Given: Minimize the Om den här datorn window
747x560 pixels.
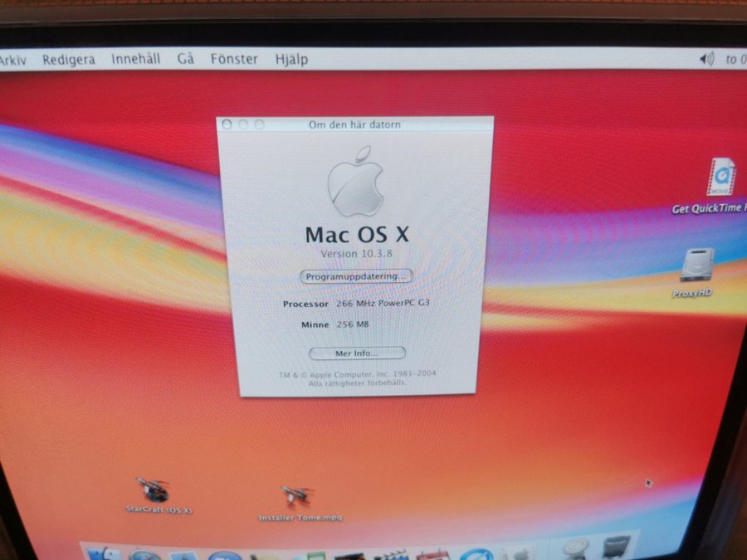Looking at the screenshot, I should coord(243,124).
